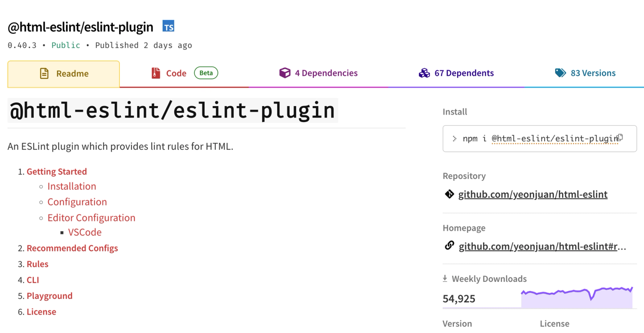This screenshot has height=333, width=644.
Task: Go to the Rules section link
Action: [37, 264]
